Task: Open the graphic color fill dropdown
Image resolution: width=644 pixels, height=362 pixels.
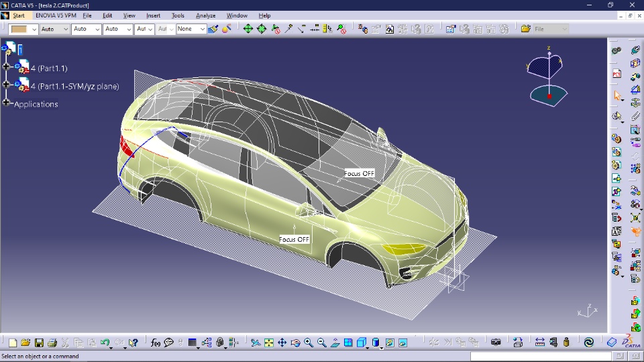Action: [x=34, y=29]
